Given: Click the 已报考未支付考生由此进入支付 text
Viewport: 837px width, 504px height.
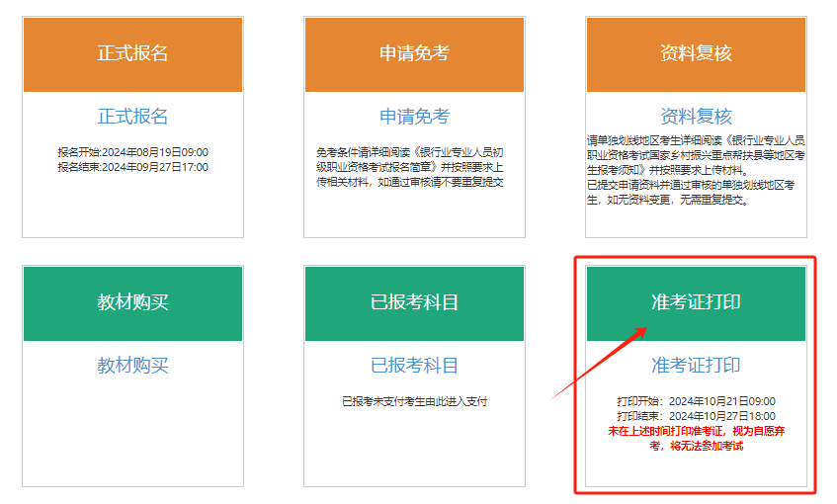Looking at the screenshot, I should 414,402.
